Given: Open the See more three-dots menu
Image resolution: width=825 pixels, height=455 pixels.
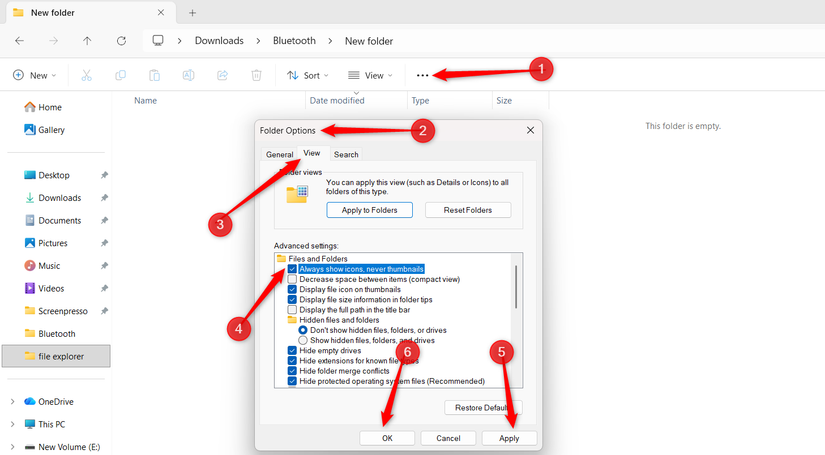Looking at the screenshot, I should tap(422, 75).
